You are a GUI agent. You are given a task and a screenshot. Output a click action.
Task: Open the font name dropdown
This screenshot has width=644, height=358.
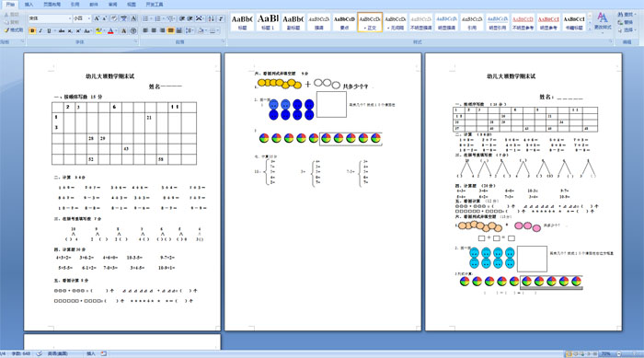[x=69, y=19]
